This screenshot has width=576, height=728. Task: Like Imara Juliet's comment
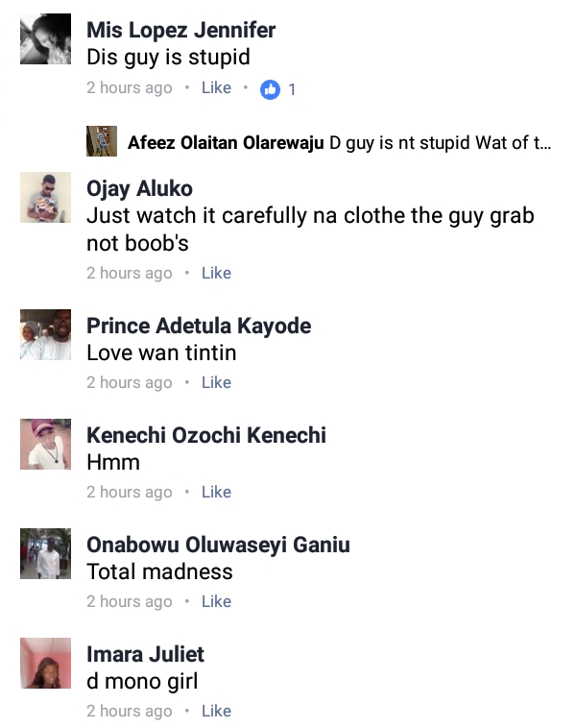click(216, 711)
